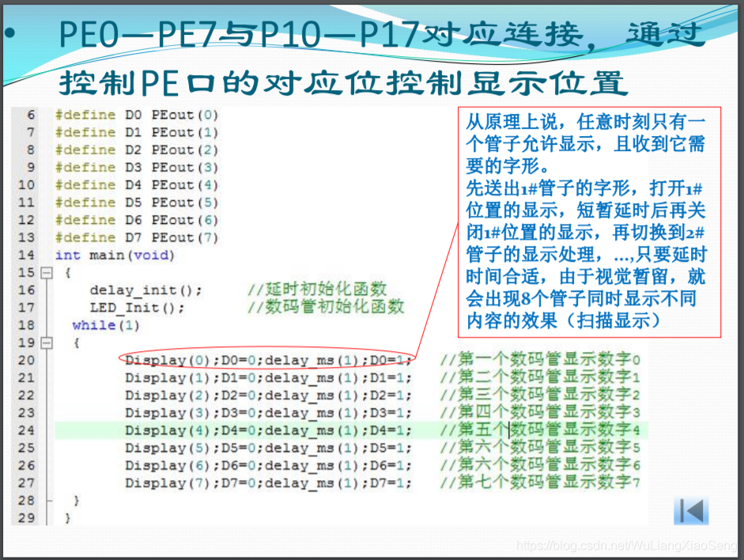Click the "Display(5);D5=0" code line
This screenshot has height=560, width=744.
tap(267, 448)
